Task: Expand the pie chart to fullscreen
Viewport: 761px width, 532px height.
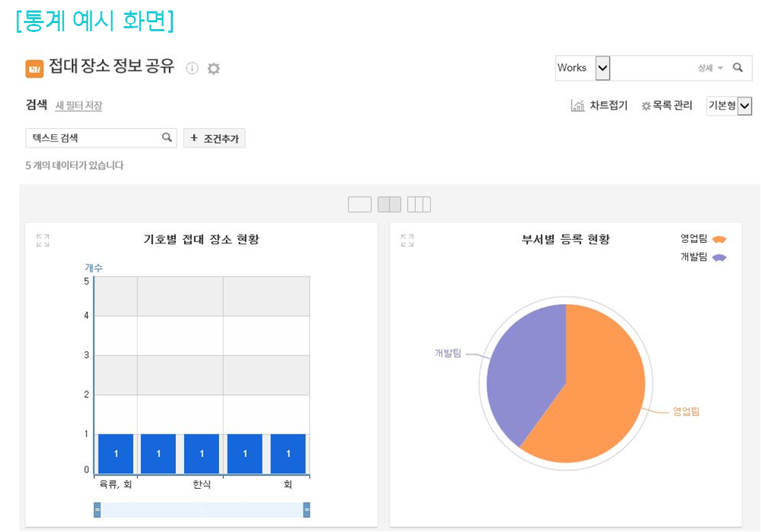Action: click(407, 241)
